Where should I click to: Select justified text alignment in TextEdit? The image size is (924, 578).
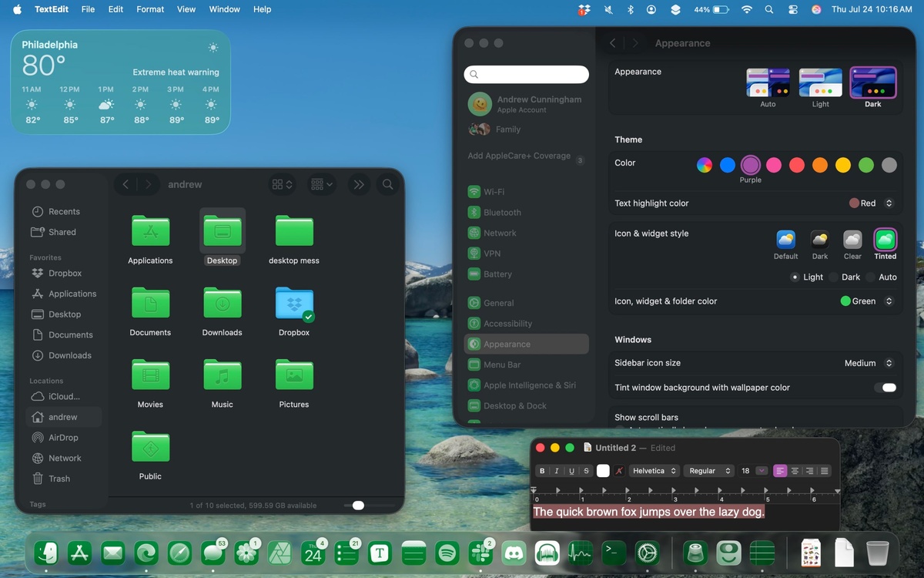pyautogui.click(x=825, y=471)
